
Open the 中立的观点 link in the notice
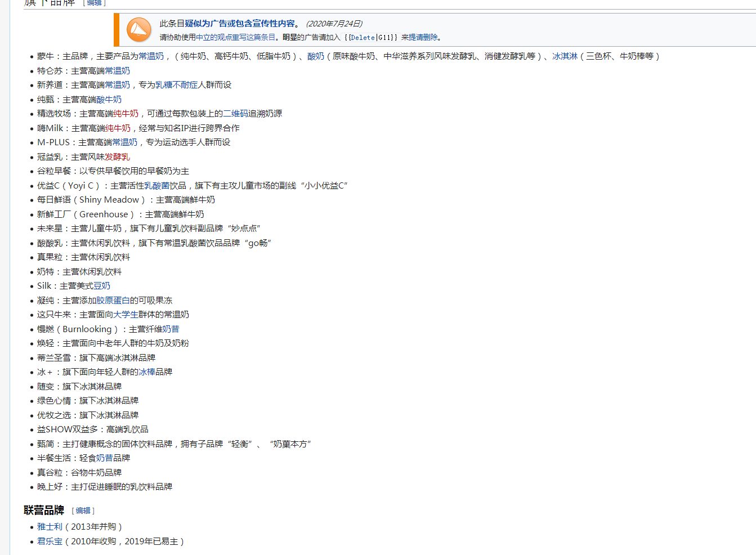pos(213,37)
